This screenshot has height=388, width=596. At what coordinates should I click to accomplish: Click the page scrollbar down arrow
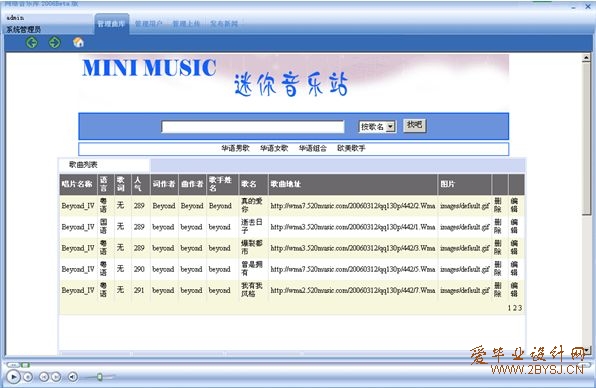click(586, 350)
